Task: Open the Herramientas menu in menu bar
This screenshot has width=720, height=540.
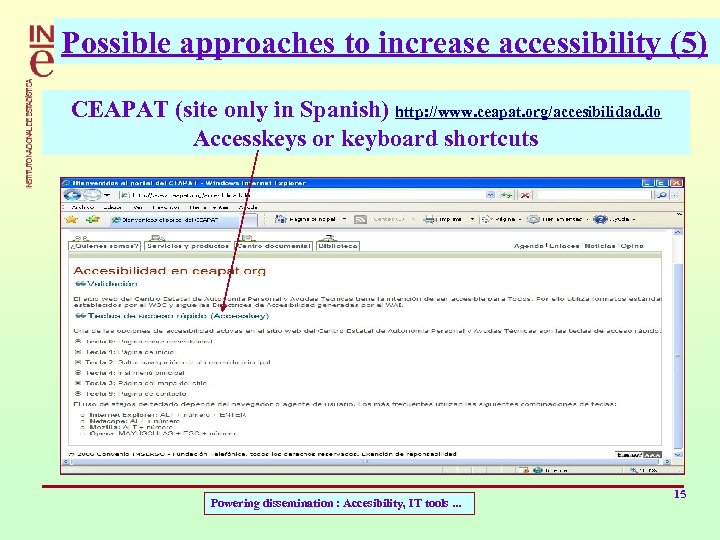Action: (209, 207)
